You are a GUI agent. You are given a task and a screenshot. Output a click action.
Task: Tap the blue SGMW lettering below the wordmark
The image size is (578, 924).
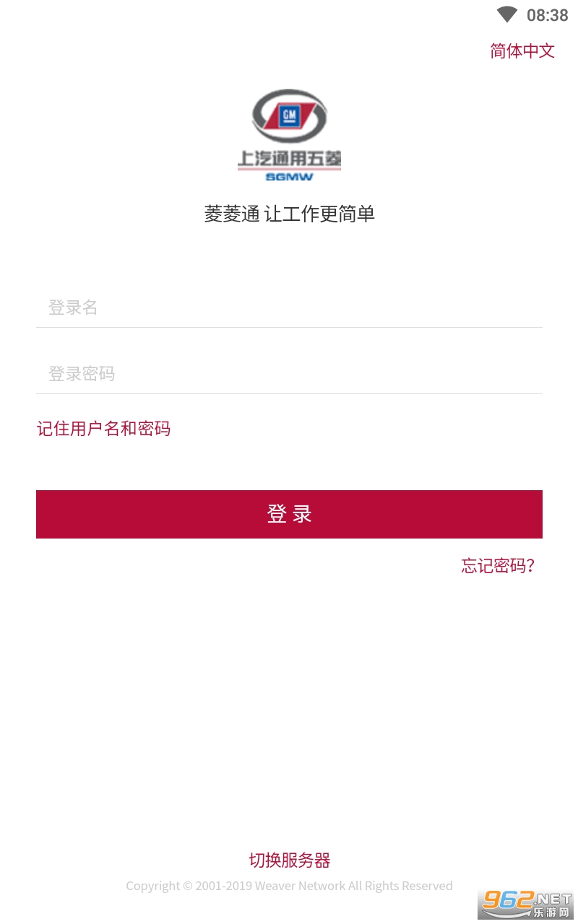click(289, 177)
